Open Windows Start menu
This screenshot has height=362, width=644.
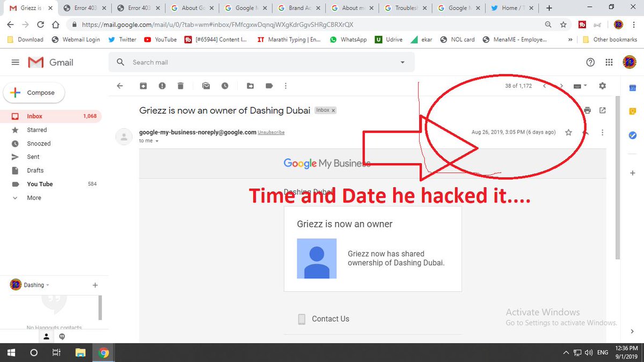[x=11, y=353]
